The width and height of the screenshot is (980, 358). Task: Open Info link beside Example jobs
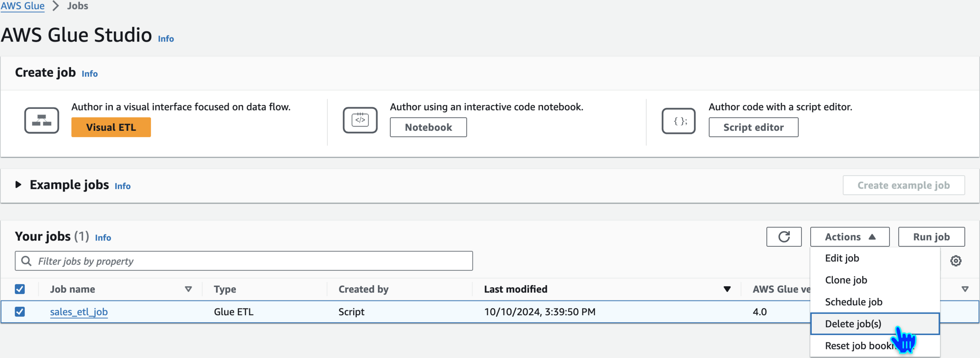(123, 186)
